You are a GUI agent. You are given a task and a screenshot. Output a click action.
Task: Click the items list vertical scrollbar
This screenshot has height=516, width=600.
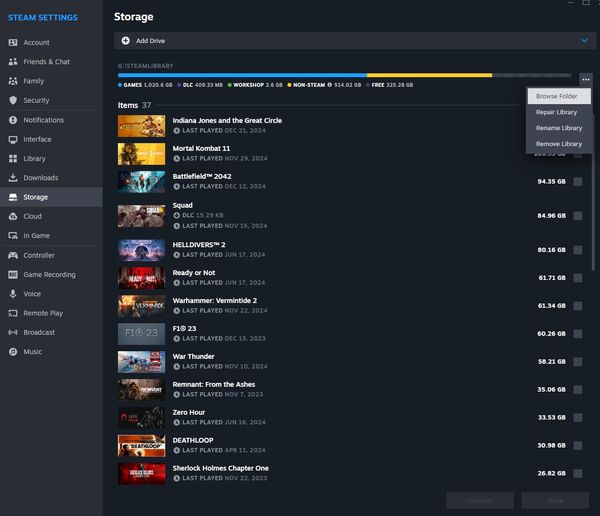pyautogui.click(x=593, y=191)
